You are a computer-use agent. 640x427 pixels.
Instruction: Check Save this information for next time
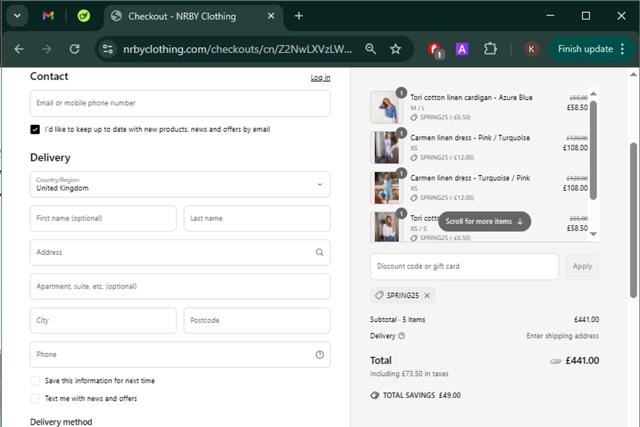35,381
